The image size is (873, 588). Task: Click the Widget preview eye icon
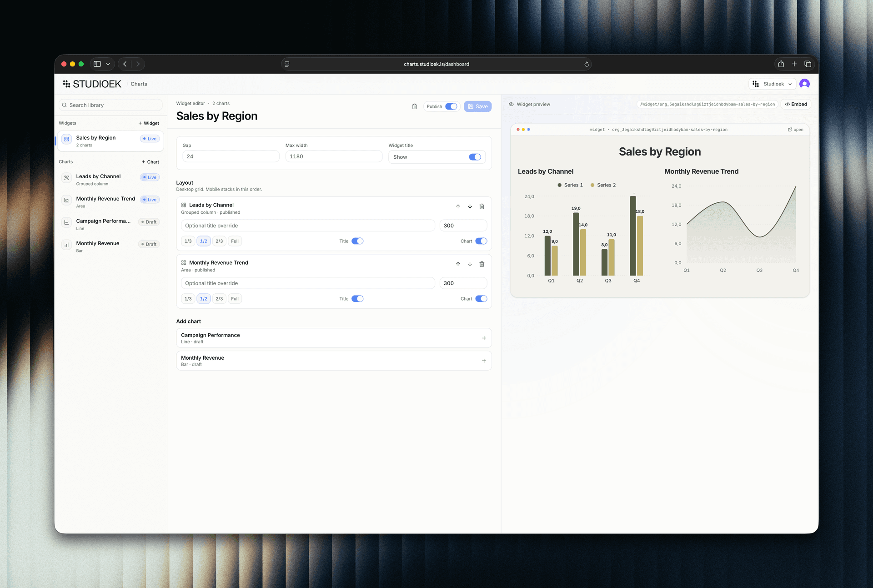click(511, 104)
